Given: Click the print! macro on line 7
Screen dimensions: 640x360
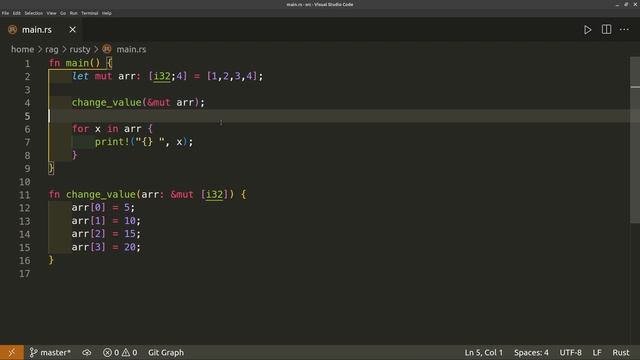Looking at the screenshot, I should pos(144,142).
